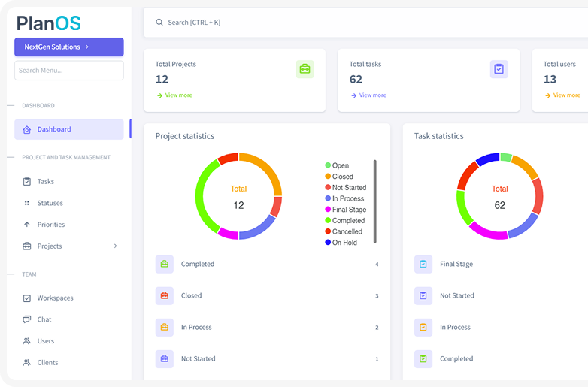
Task: Click View more under Total Projects
Action: [x=178, y=95]
